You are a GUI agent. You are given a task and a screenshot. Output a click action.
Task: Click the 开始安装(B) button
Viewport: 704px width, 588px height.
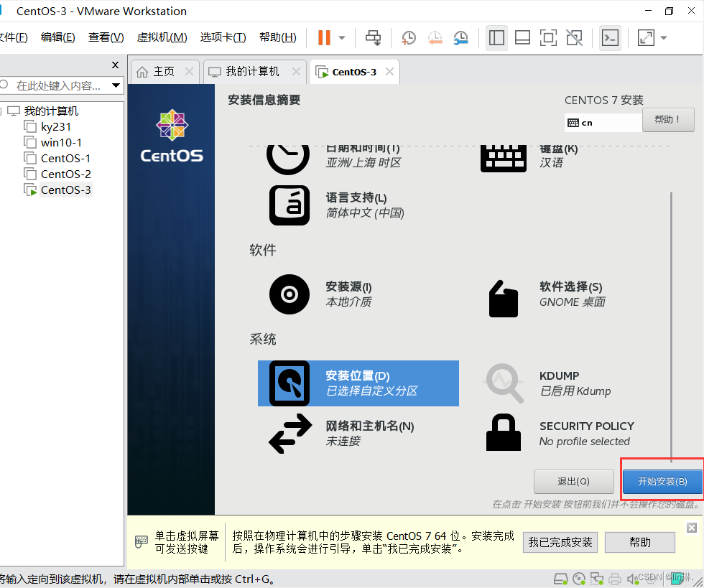point(662,482)
